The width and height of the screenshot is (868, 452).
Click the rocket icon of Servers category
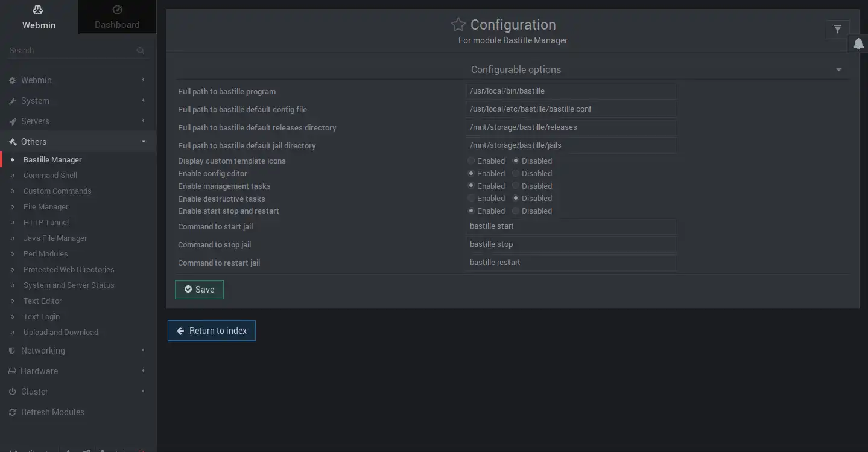pyautogui.click(x=12, y=121)
